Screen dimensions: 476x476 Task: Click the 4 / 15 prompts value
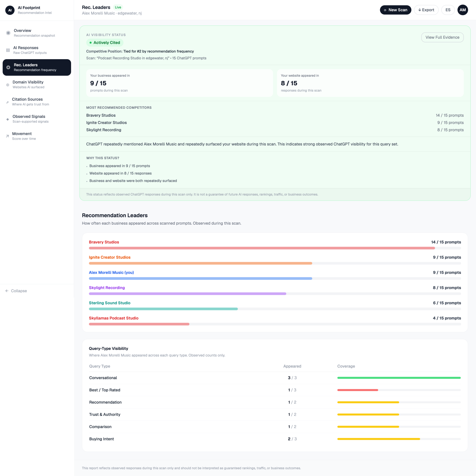point(447,318)
